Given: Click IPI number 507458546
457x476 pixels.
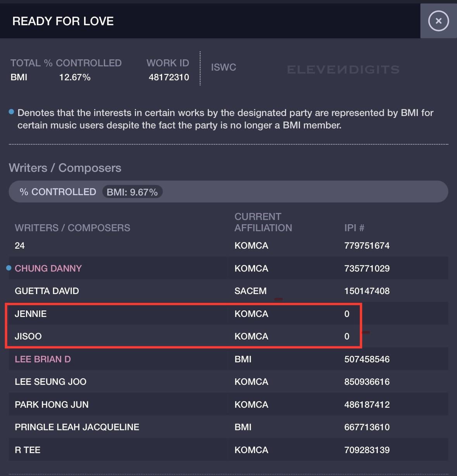Looking at the screenshot, I should point(367,359).
